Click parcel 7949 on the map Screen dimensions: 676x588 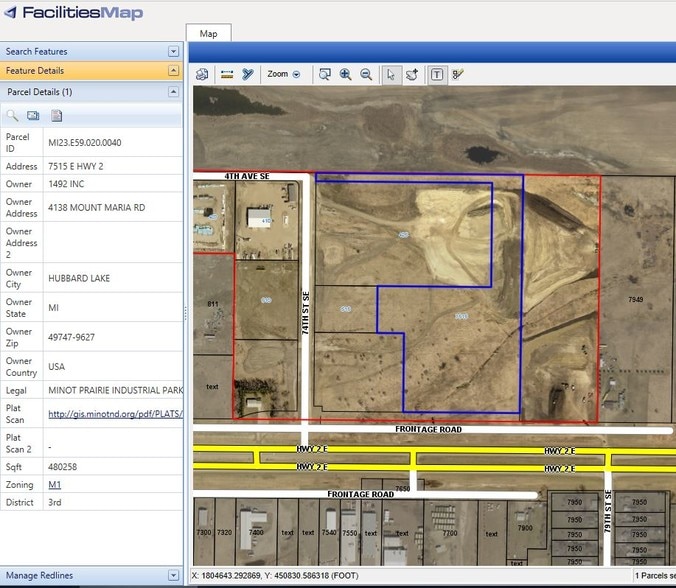pos(636,300)
